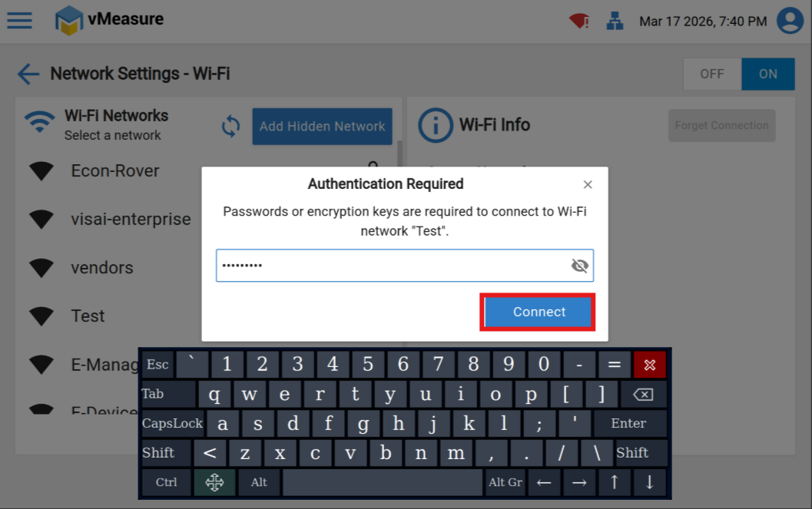Click the Wi-Fi warning status icon

click(x=579, y=21)
